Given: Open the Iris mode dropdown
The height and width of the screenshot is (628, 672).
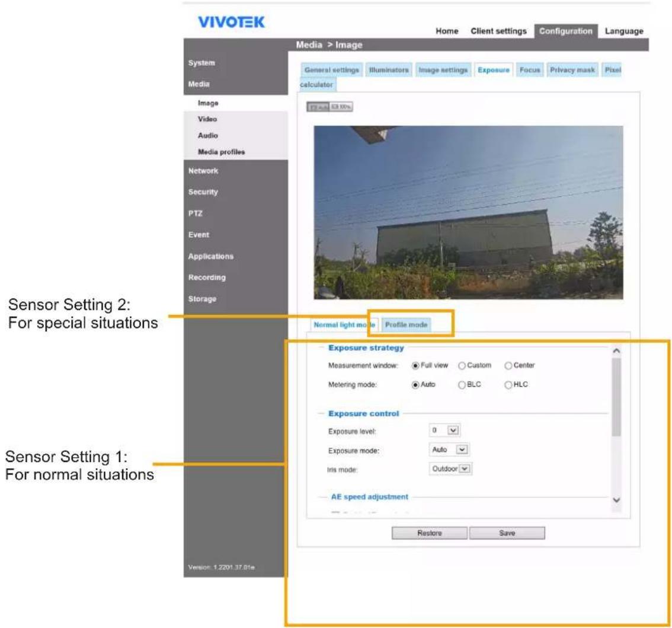Looking at the screenshot, I should (x=450, y=469).
